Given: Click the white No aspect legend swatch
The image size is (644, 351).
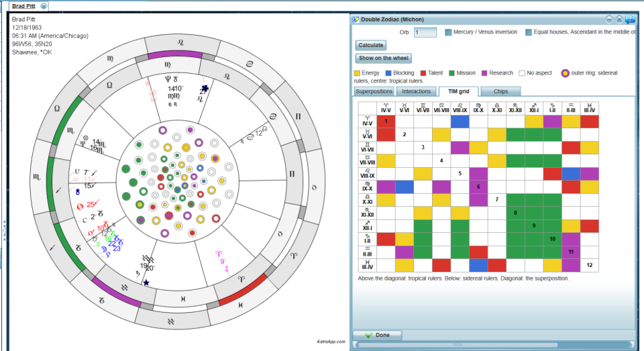Looking at the screenshot, I should [x=522, y=73].
